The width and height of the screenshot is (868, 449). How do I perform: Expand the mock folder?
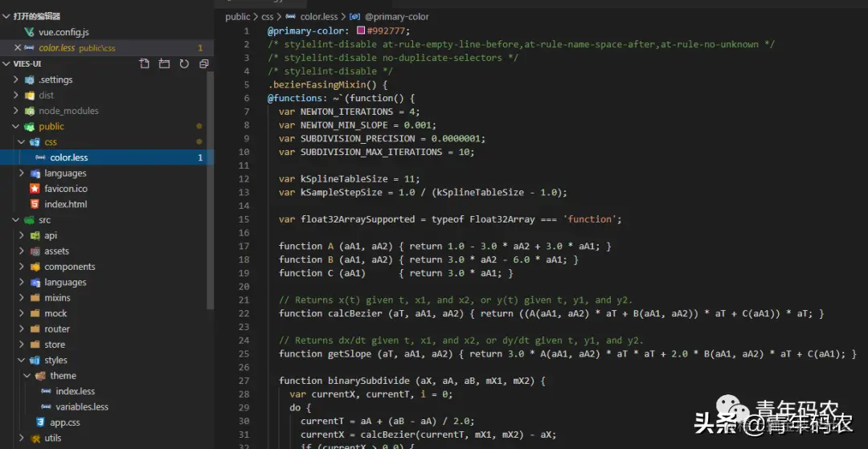(21, 313)
